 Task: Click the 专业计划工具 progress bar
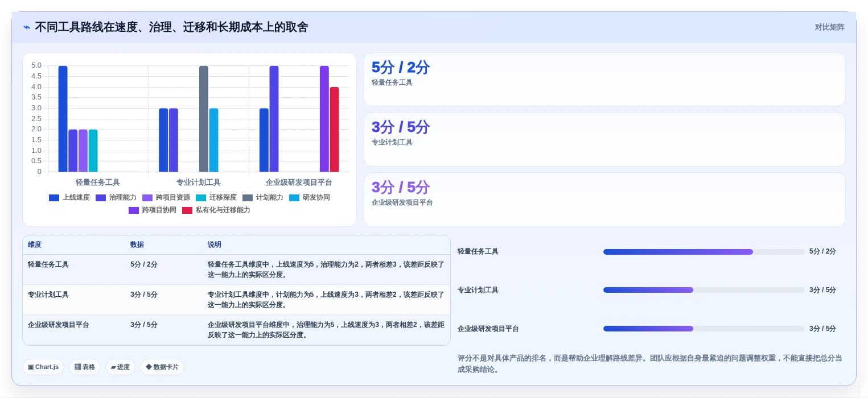click(x=704, y=290)
